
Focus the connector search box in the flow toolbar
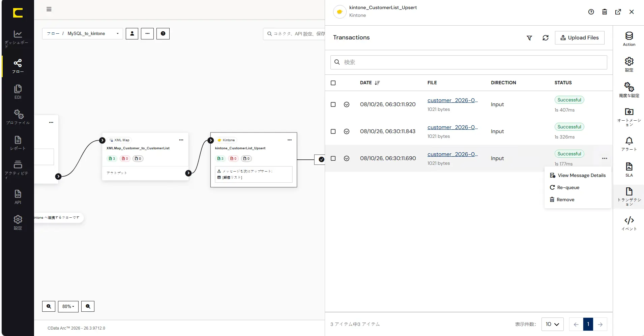point(294,34)
